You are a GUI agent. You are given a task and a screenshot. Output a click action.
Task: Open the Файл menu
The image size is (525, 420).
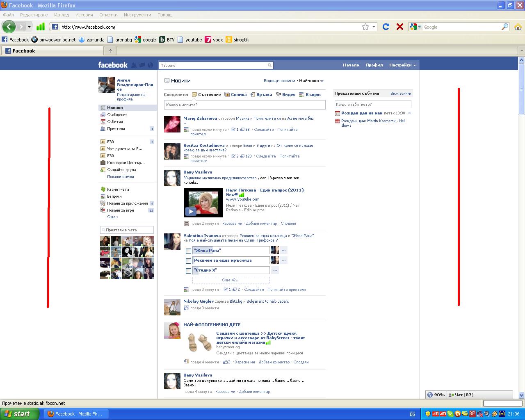point(8,15)
